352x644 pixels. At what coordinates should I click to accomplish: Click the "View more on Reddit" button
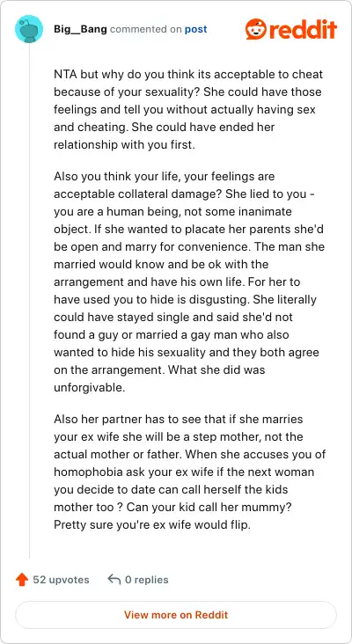point(176,615)
